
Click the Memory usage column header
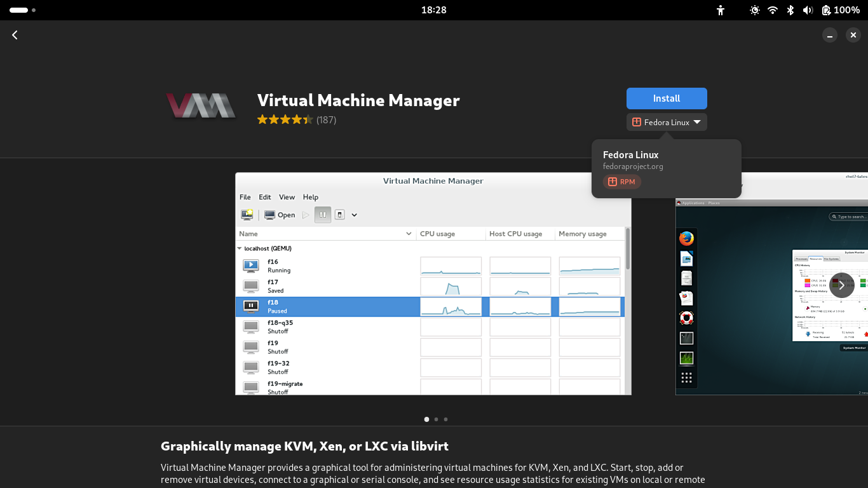click(x=590, y=234)
